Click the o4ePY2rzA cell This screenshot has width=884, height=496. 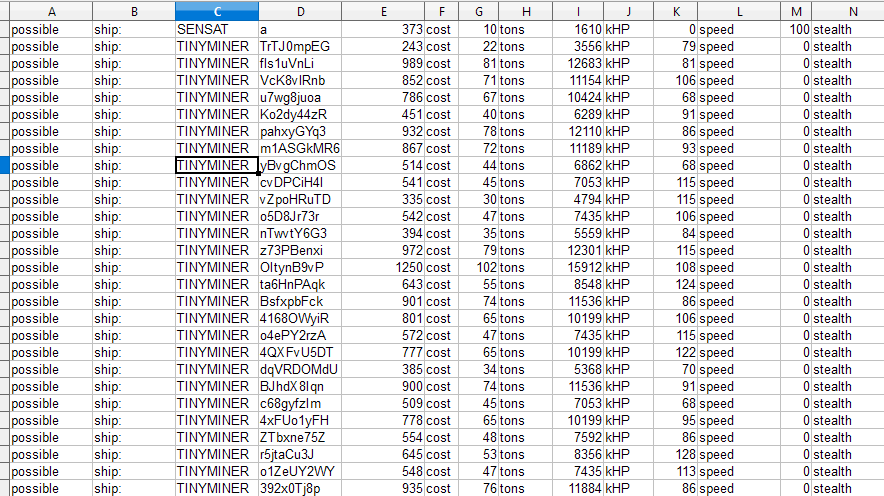300,335
